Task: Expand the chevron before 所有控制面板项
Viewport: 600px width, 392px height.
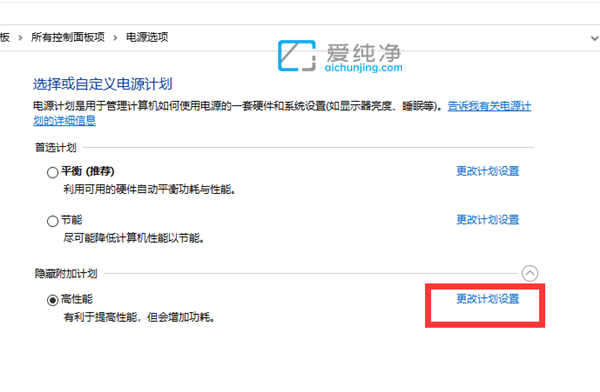Action: click(20, 38)
